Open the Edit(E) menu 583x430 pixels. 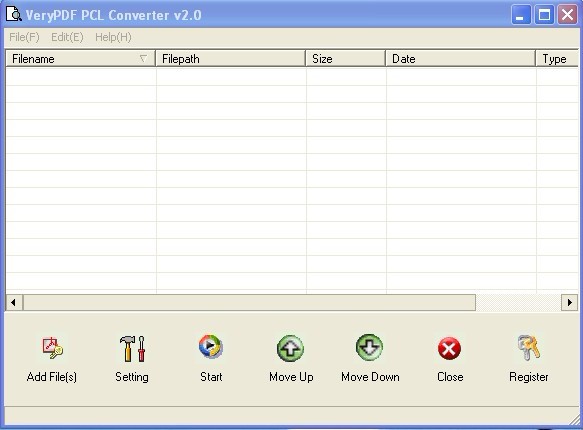point(67,37)
